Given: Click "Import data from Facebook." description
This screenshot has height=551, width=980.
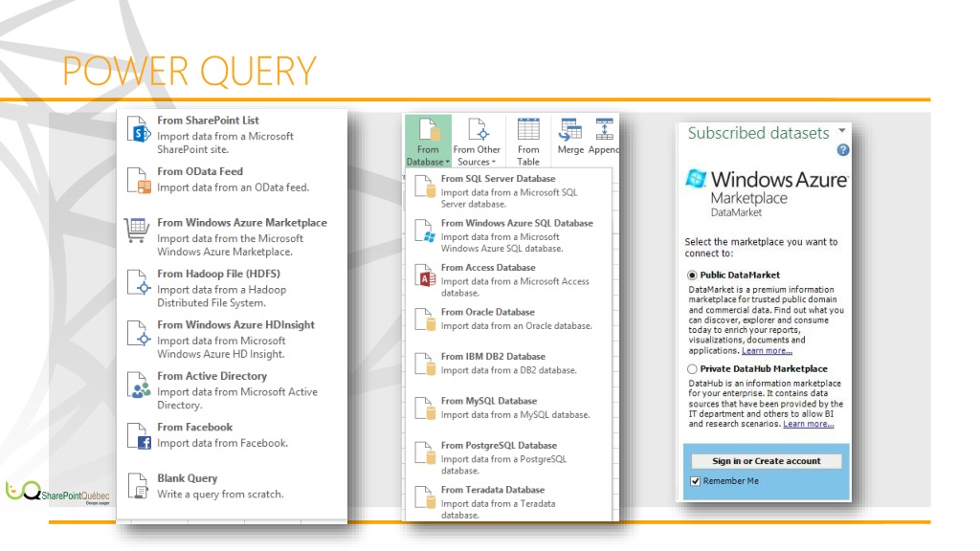Looking at the screenshot, I should coord(222,443).
